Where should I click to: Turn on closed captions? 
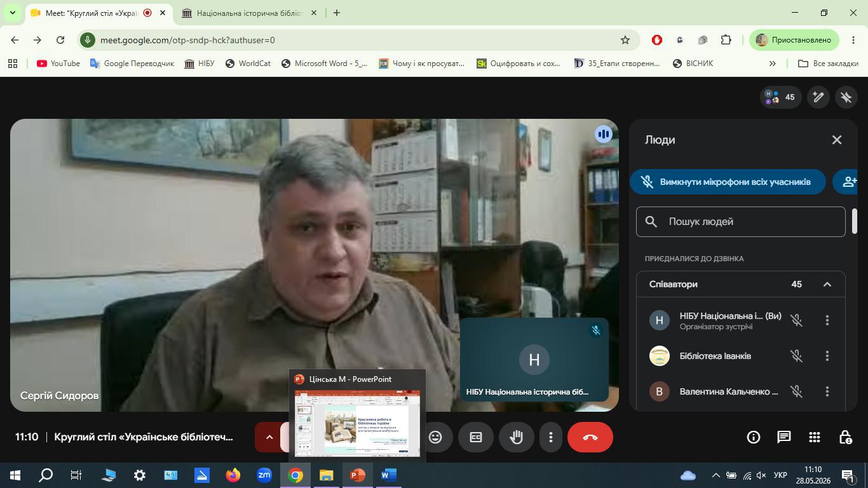[x=476, y=437]
